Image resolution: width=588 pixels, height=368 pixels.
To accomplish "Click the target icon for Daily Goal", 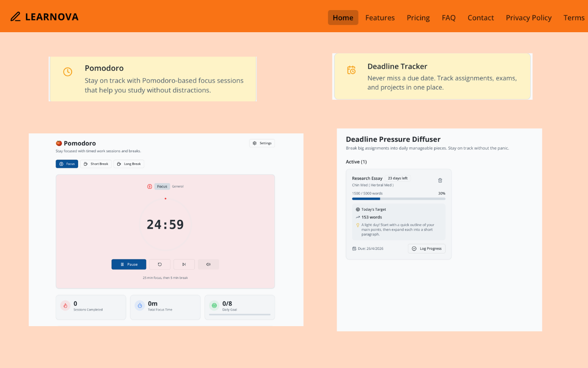I will tap(214, 305).
